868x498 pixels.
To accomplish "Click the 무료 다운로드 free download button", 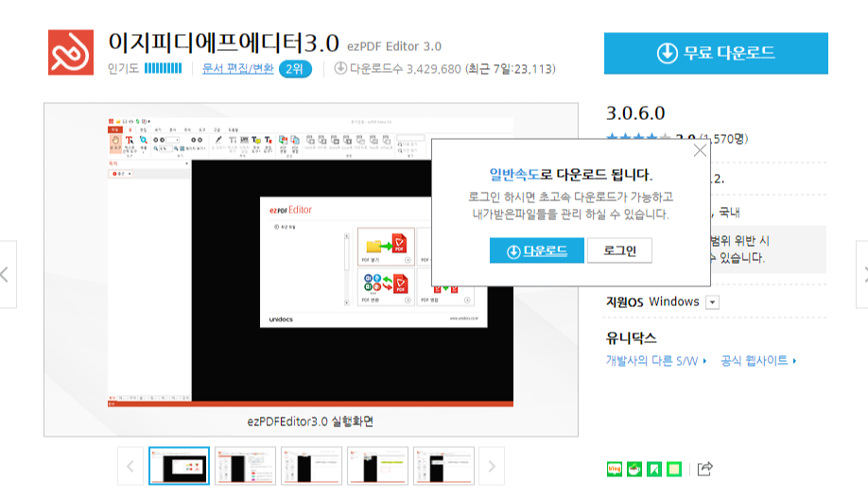I will (716, 53).
